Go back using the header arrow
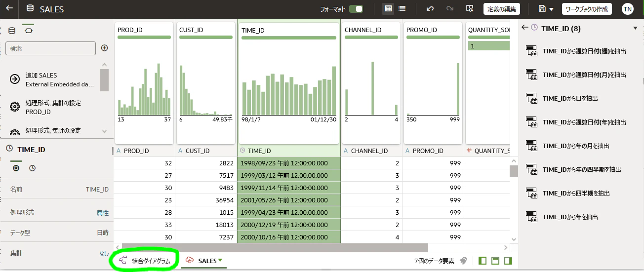The image size is (644, 272). click(x=9, y=9)
